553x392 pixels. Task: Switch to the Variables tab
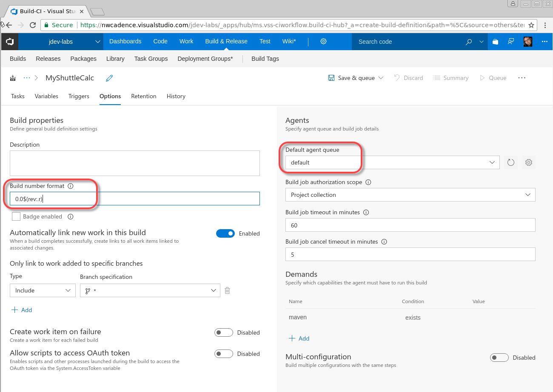(46, 96)
